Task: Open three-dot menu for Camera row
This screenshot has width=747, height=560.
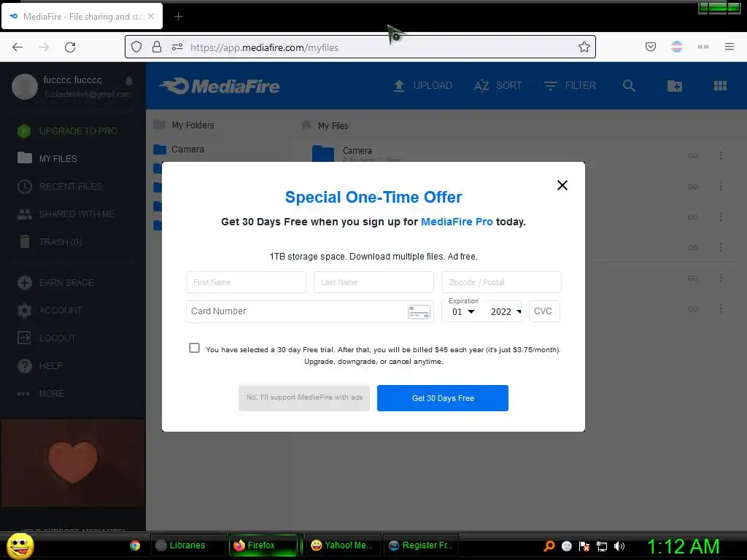Action: tap(721, 155)
